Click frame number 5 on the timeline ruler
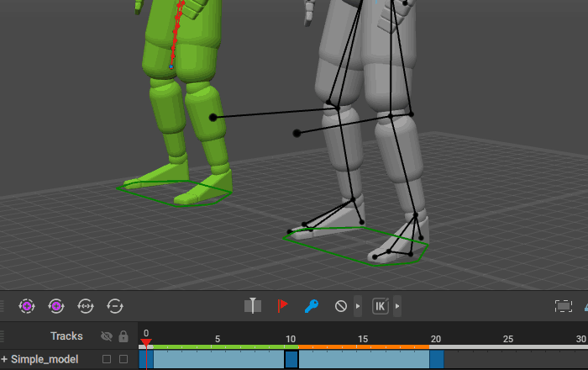 coord(218,339)
